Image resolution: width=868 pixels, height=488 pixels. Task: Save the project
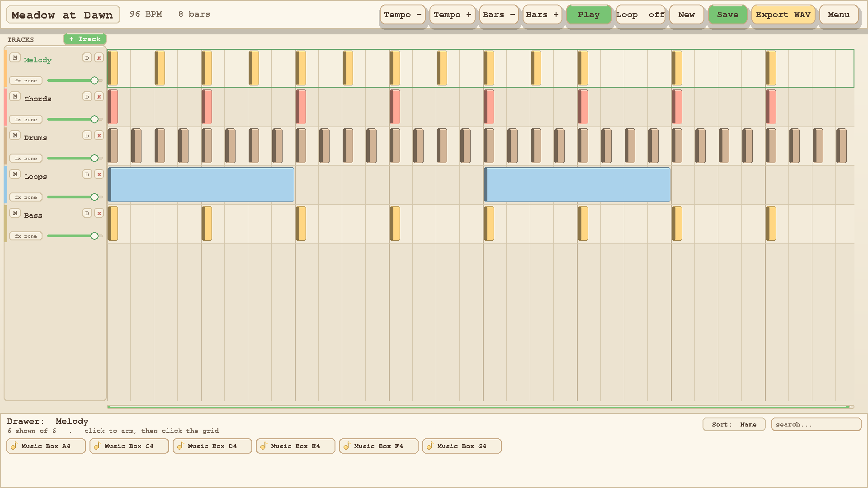[727, 15]
